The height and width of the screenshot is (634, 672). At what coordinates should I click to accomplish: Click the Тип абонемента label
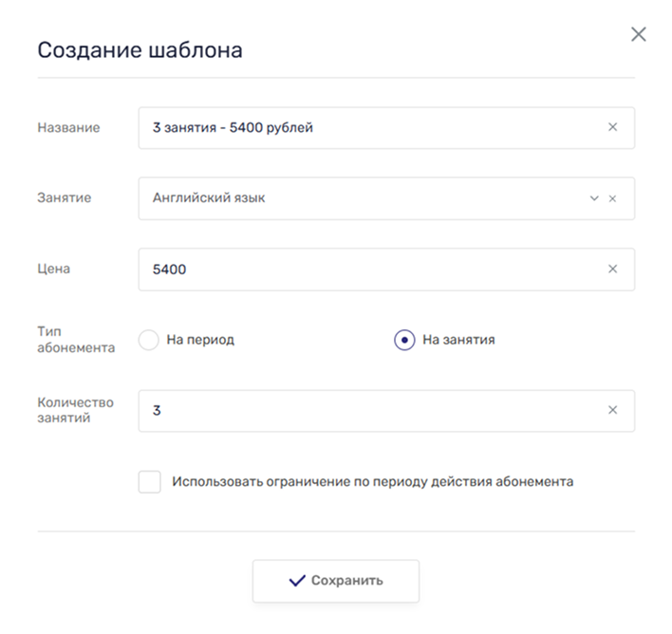(x=76, y=340)
